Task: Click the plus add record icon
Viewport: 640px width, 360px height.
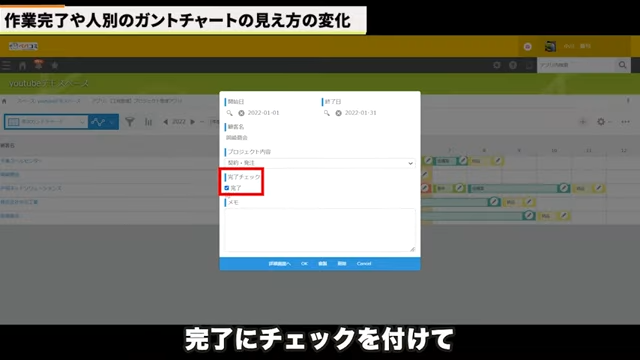Action: coord(583,122)
